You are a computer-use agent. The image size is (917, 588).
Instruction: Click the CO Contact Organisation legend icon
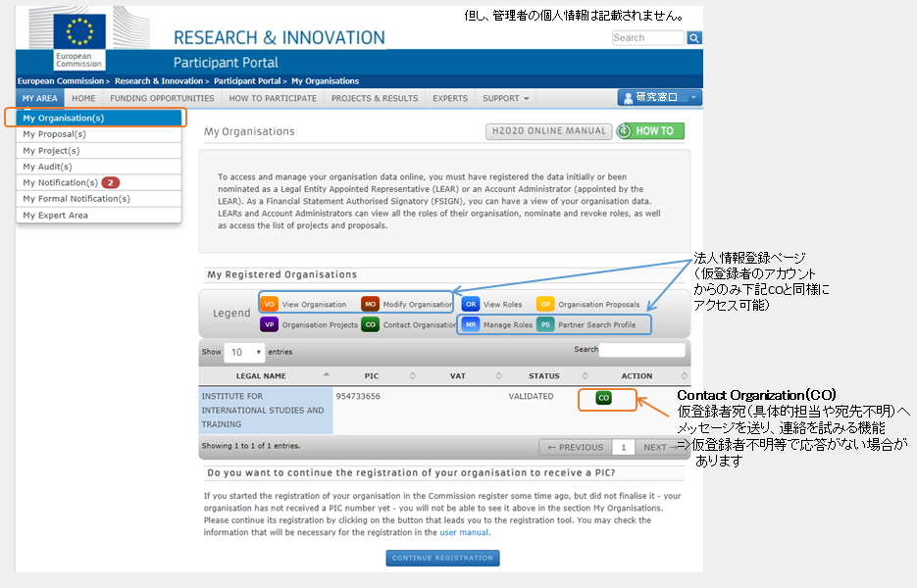[370, 324]
